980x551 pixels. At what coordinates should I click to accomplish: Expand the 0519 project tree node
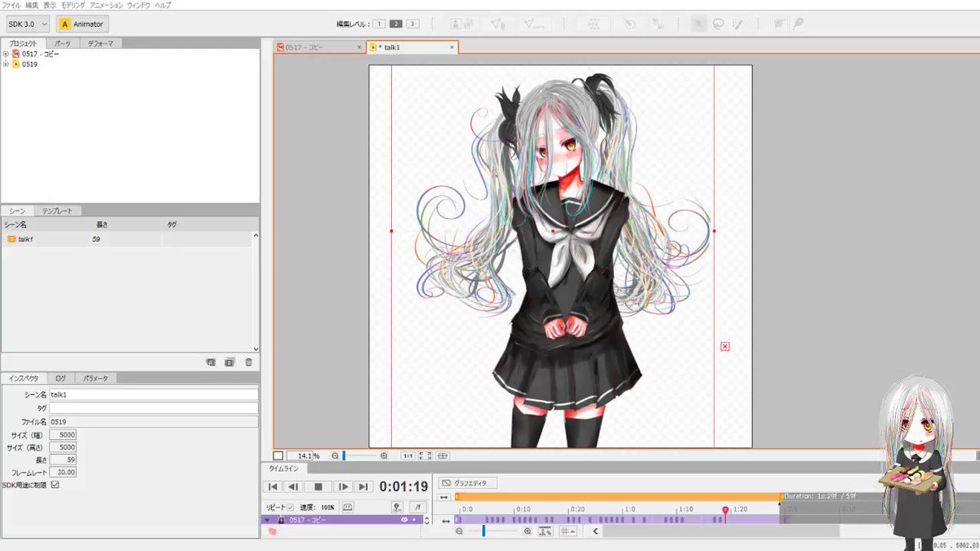click(x=6, y=64)
